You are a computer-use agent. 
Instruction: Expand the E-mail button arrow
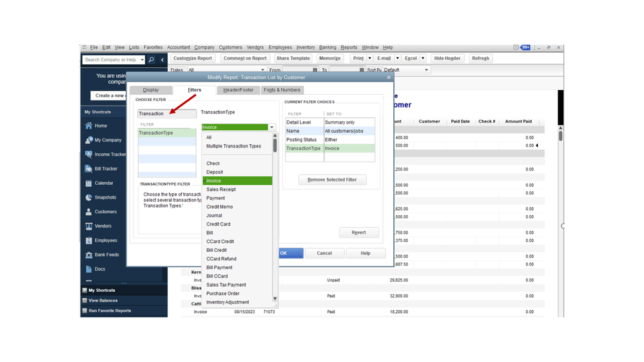tap(397, 58)
